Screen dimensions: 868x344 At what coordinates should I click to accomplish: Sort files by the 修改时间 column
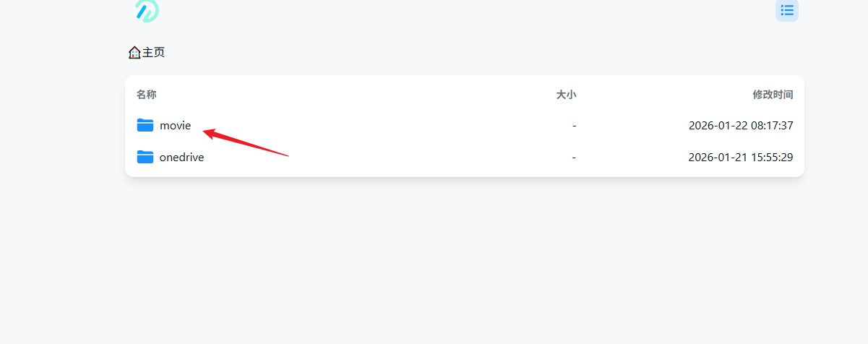pos(773,95)
